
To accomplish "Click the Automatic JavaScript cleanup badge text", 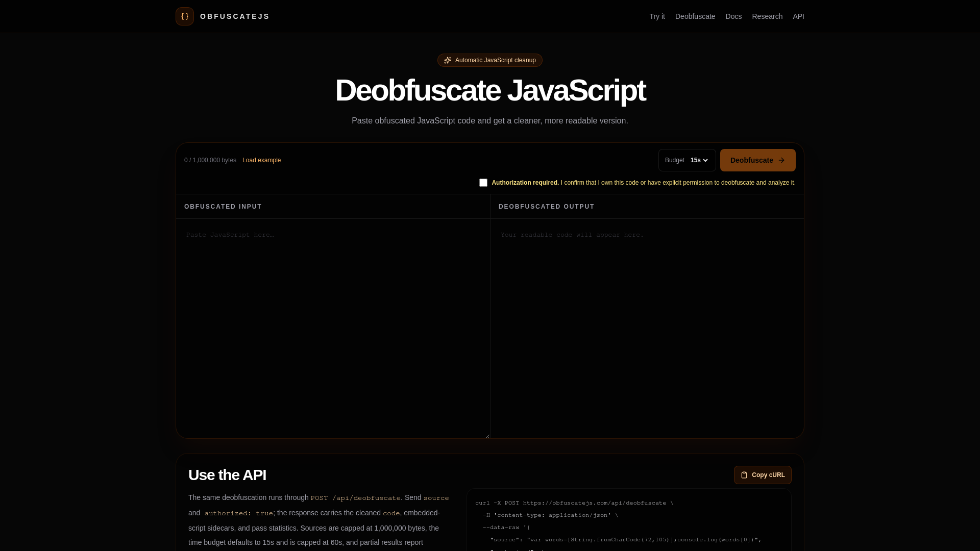I will coord(496,60).
